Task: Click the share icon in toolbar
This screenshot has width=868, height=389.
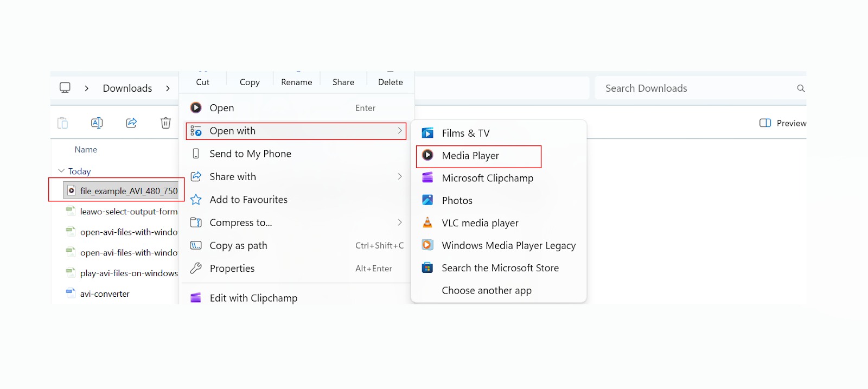Action: pyautogui.click(x=131, y=123)
